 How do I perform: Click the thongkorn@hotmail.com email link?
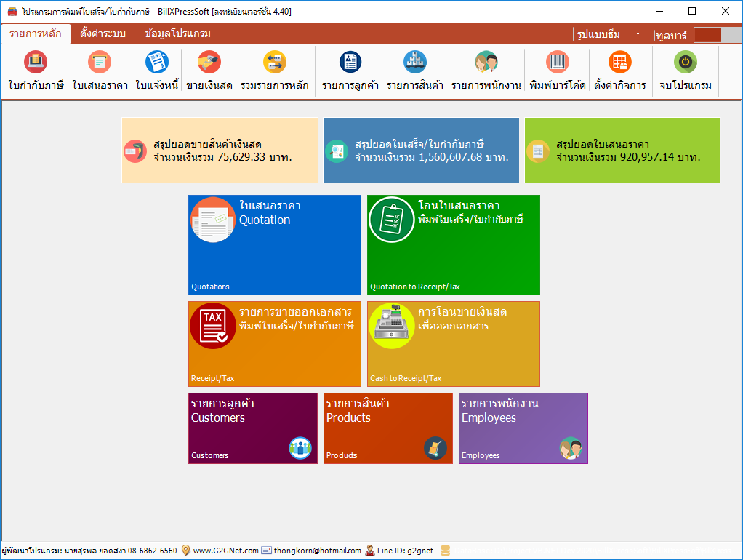pos(317,551)
